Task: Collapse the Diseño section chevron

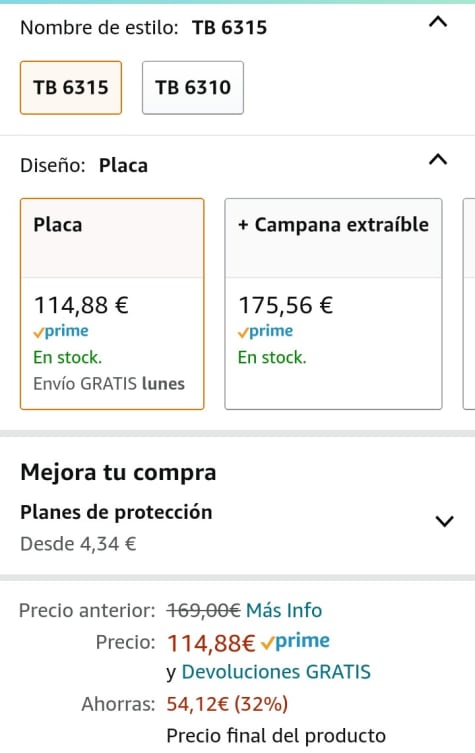Action: 438,159
